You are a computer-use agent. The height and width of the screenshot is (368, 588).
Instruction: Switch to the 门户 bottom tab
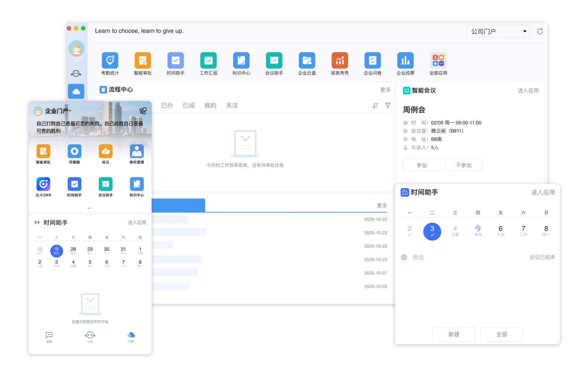pyautogui.click(x=131, y=337)
